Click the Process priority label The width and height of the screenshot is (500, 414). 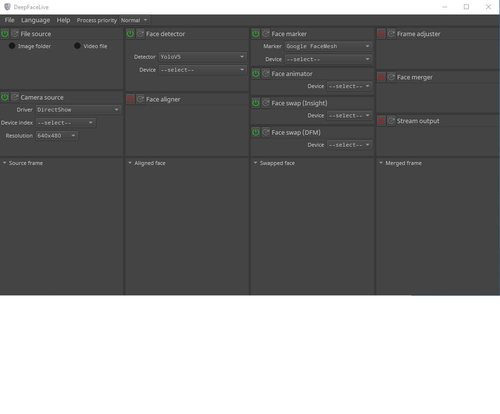point(97,20)
